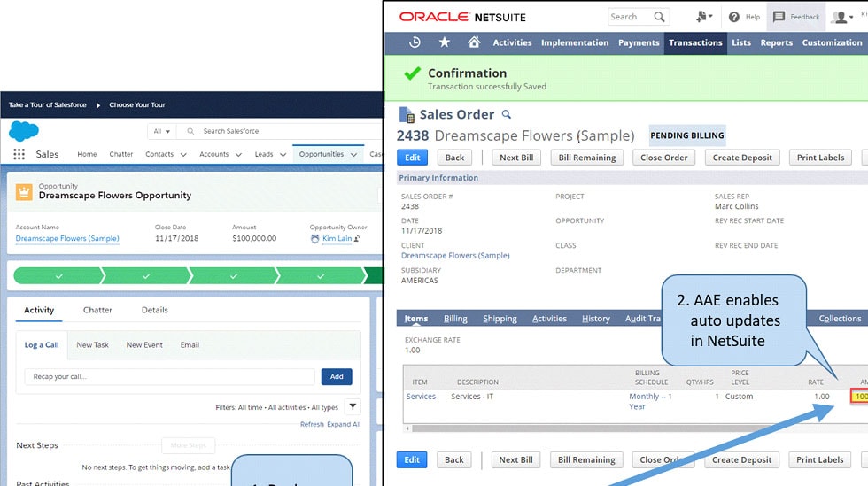Expand the Opportunities tab dropdown chevron
The height and width of the screenshot is (486, 868).
click(353, 154)
